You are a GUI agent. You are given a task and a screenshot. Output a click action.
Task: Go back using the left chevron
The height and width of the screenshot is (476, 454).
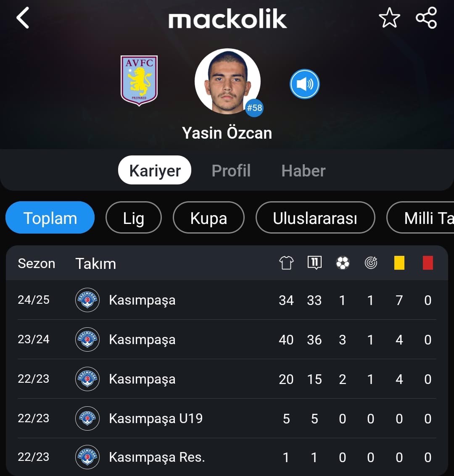23,18
